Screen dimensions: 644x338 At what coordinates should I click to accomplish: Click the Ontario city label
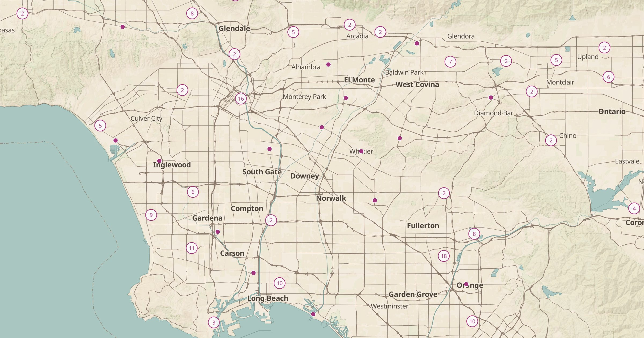(x=612, y=111)
